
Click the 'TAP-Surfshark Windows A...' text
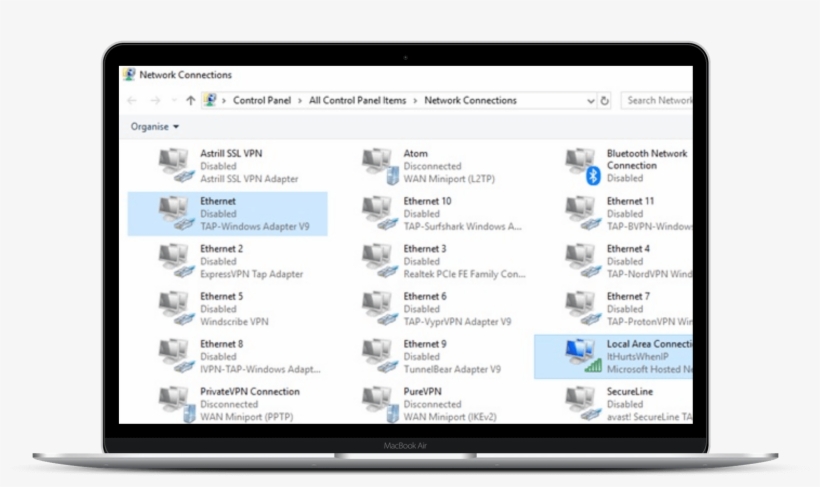point(462,226)
